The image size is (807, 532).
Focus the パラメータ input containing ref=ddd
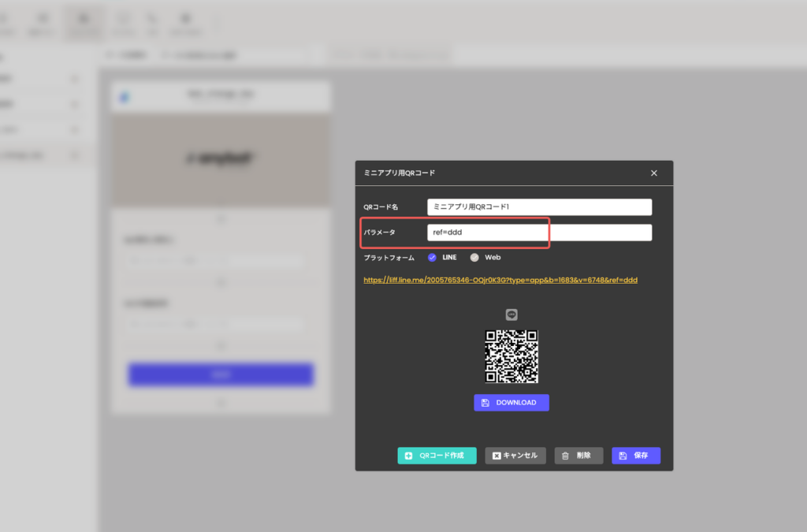point(539,233)
